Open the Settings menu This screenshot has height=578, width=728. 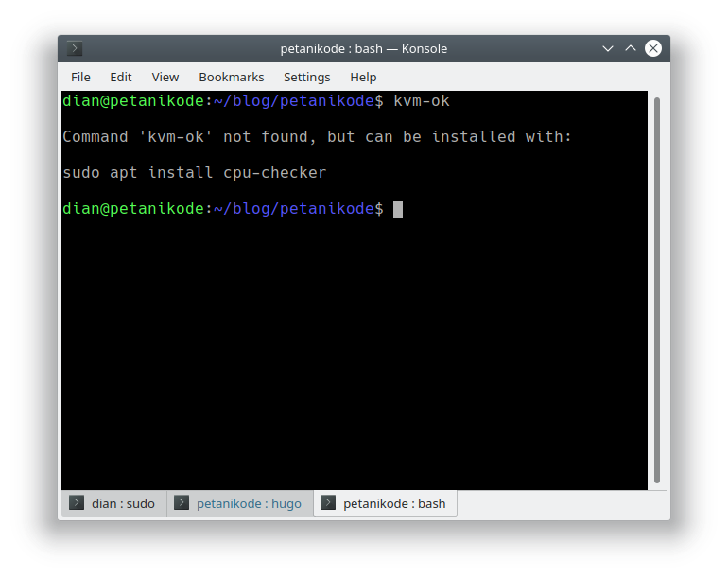point(306,77)
